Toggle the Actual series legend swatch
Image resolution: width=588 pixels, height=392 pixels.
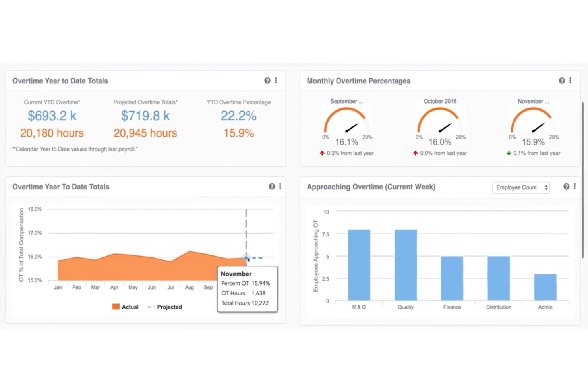[116, 307]
